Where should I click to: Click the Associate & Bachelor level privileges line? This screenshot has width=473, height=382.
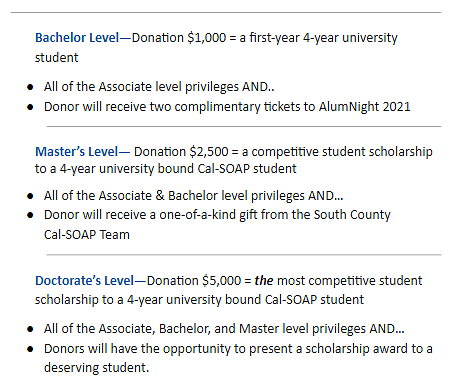pos(193,196)
